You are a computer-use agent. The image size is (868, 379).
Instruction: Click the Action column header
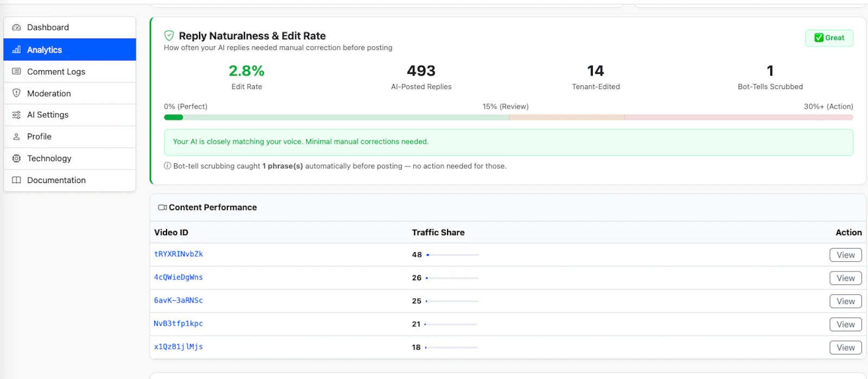(848, 232)
